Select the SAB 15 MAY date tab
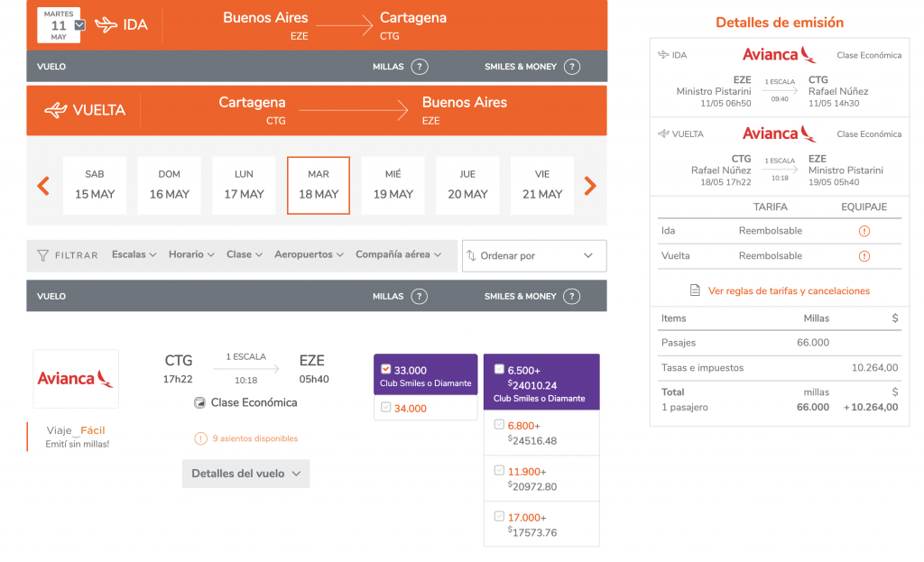Image resolution: width=924 pixels, height=562 pixels. pyautogui.click(x=94, y=186)
